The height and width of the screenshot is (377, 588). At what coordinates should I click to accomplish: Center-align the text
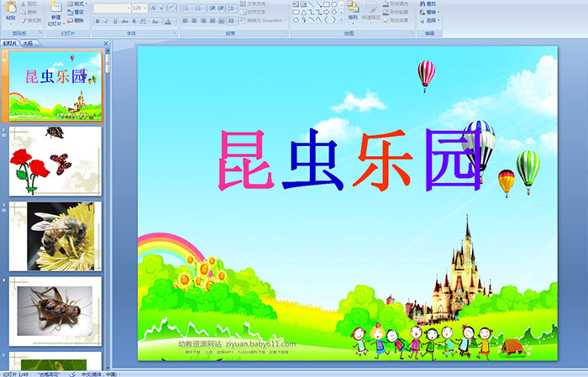pos(194,21)
